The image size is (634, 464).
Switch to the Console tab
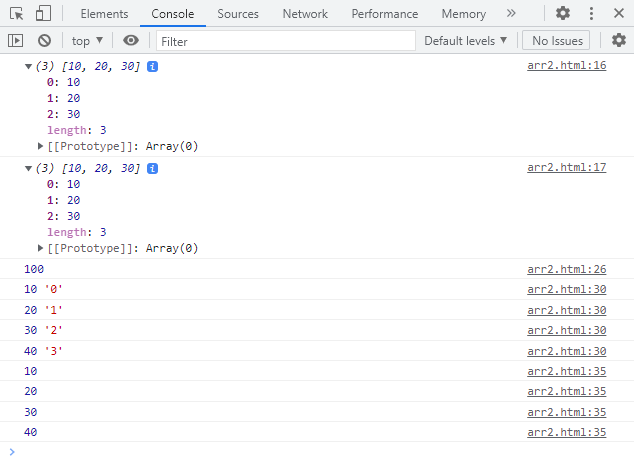pyautogui.click(x=173, y=14)
